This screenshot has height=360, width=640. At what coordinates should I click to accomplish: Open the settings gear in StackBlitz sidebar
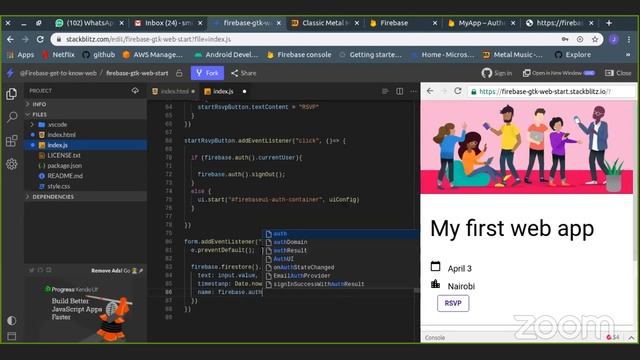coord(11,164)
